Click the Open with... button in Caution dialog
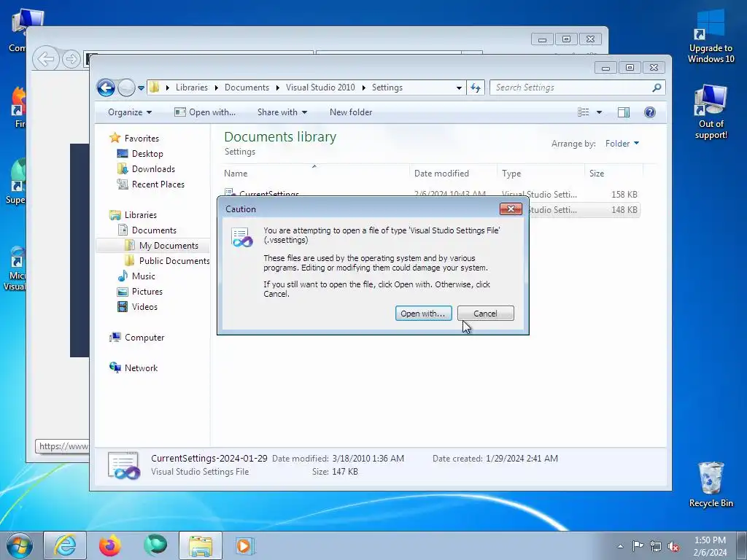747x560 pixels. [x=423, y=314]
